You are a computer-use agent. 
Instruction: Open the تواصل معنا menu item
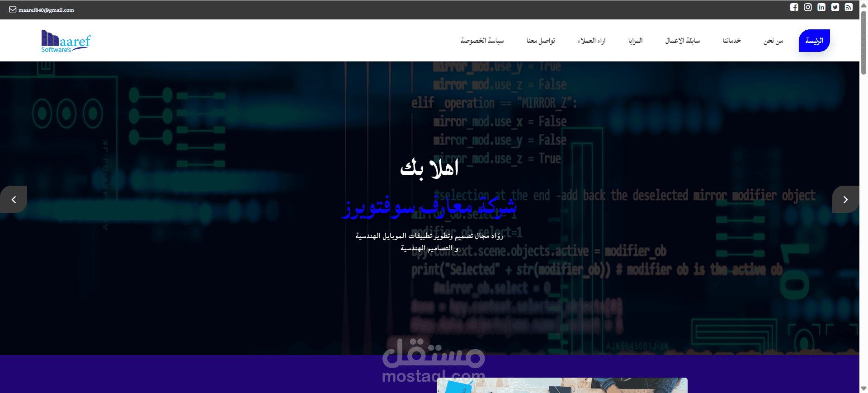point(541,41)
